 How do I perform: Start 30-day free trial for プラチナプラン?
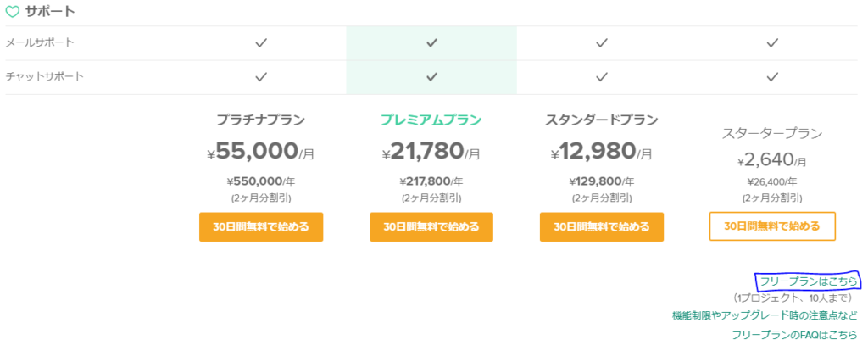(x=261, y=226)
